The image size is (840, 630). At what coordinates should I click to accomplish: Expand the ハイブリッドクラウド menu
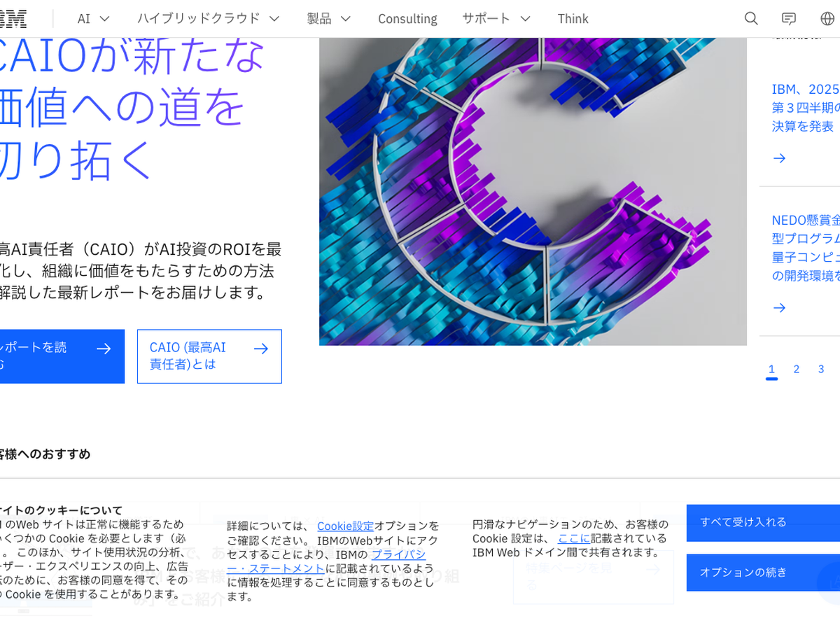[208, 19]
